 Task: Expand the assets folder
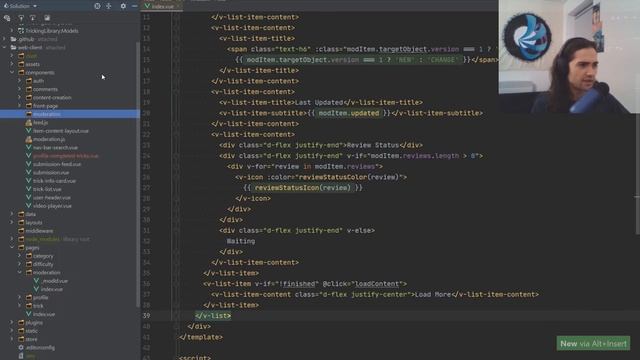[x=12, y=64]
